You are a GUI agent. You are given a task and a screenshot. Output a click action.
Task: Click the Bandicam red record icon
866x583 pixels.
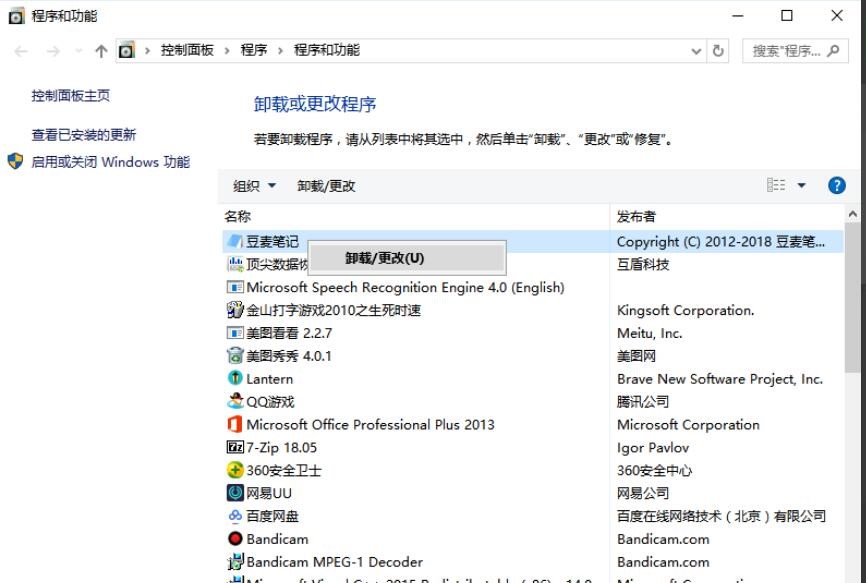tap(235, 539)
